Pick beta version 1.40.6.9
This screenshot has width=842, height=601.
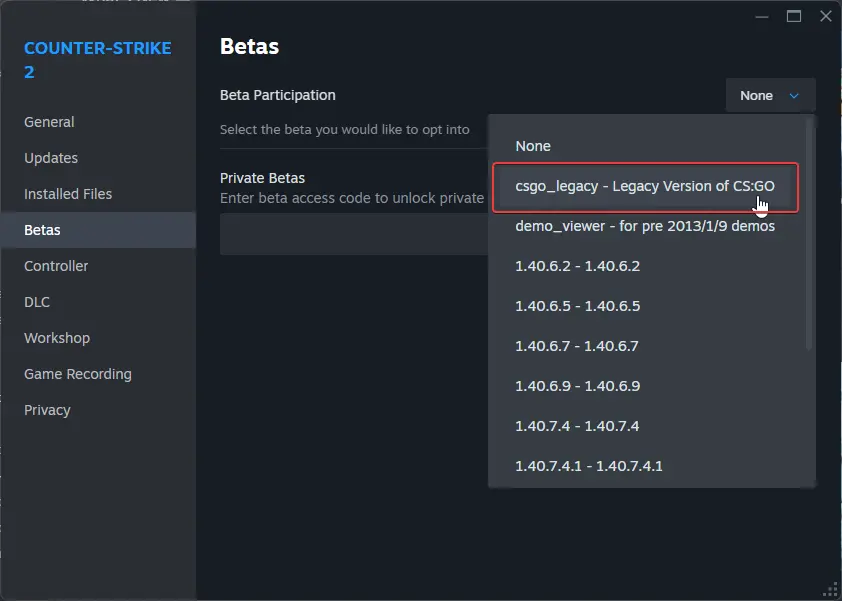(x=645, y=386)
